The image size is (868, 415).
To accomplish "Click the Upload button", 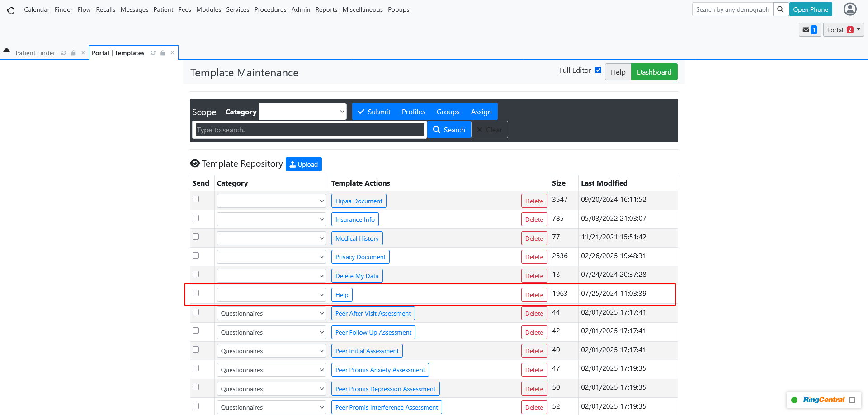I will point(304,164).
